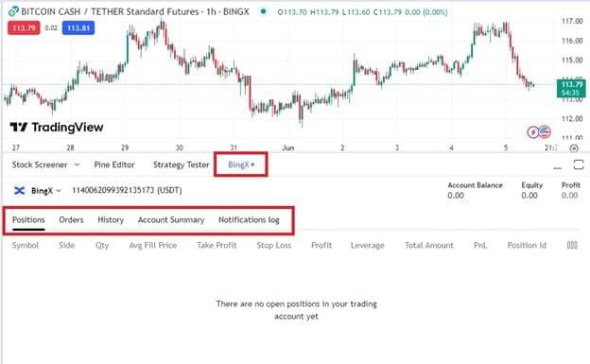The image size is (590, 364).
Task: Open the lightning bolt event icon
Action: 533,132
